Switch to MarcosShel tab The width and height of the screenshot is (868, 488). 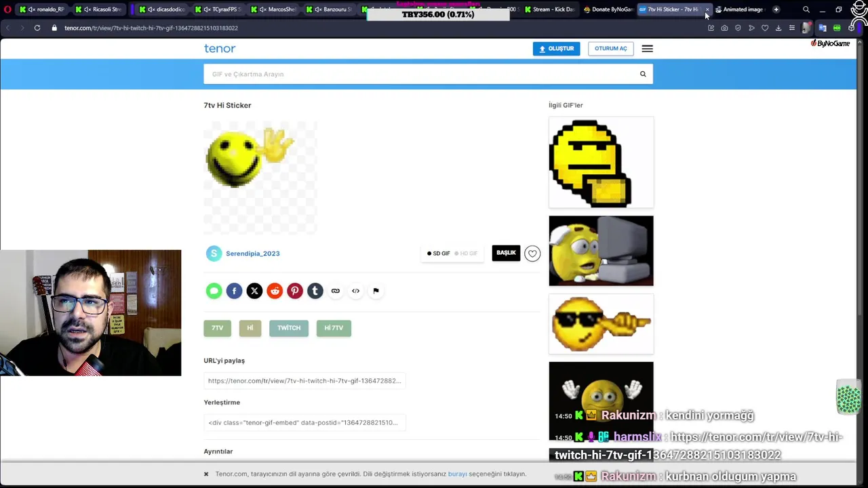(x=275, y=9)
